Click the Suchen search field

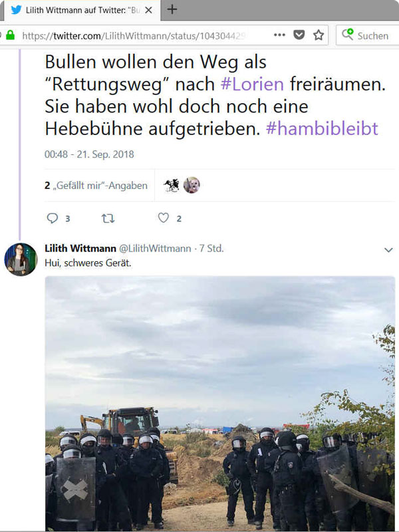pos(368,35)
